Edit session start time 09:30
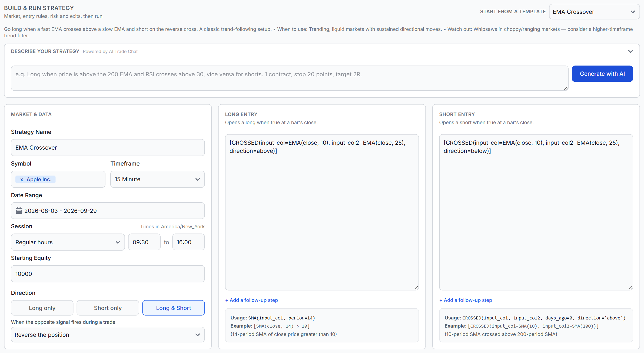The image size is (644, 353). coord(144,242)
